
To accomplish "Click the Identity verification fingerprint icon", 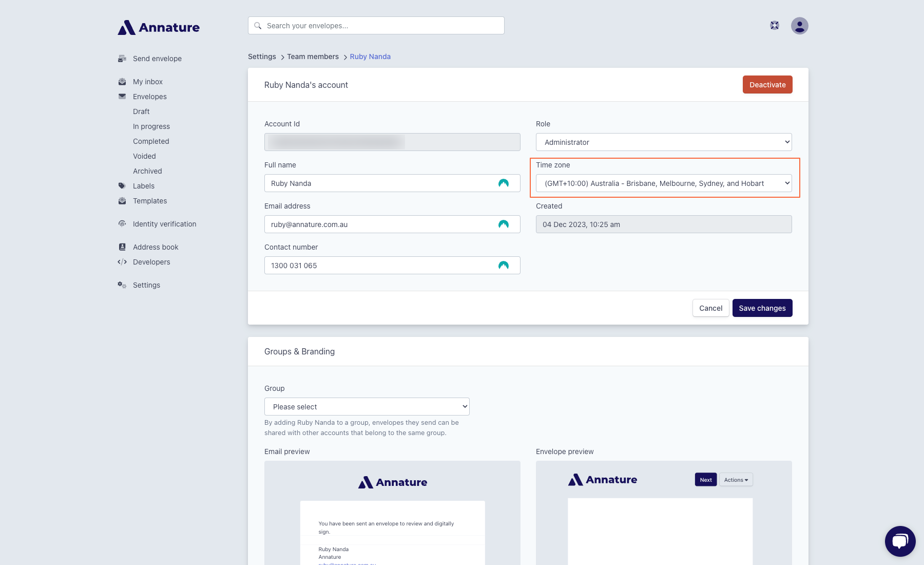I will coord(122,224).
